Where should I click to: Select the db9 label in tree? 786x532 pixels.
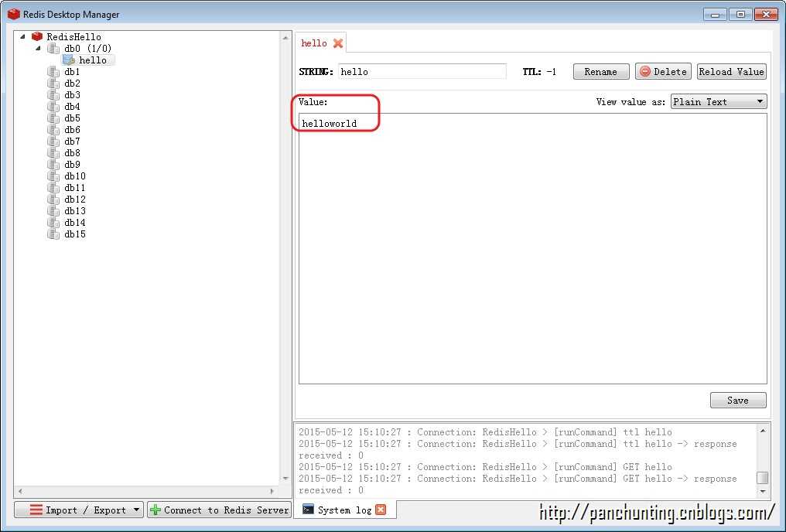tap(72, 164)
